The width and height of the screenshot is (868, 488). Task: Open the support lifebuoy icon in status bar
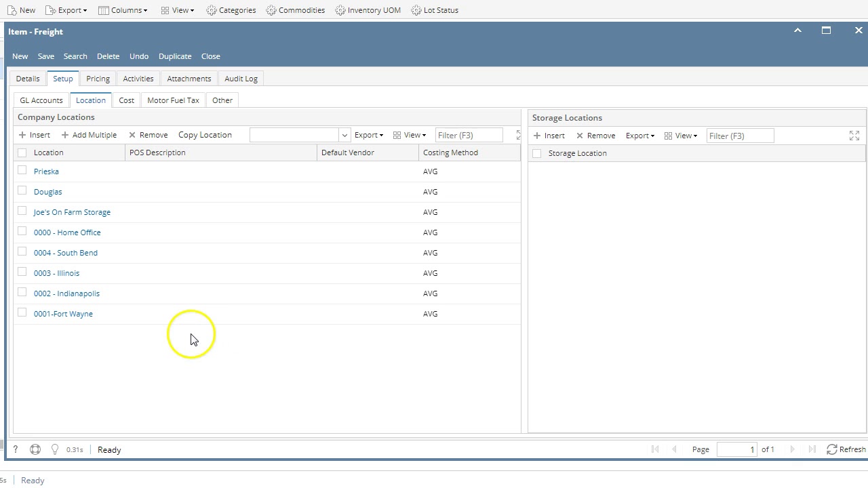tap(35, 449)
